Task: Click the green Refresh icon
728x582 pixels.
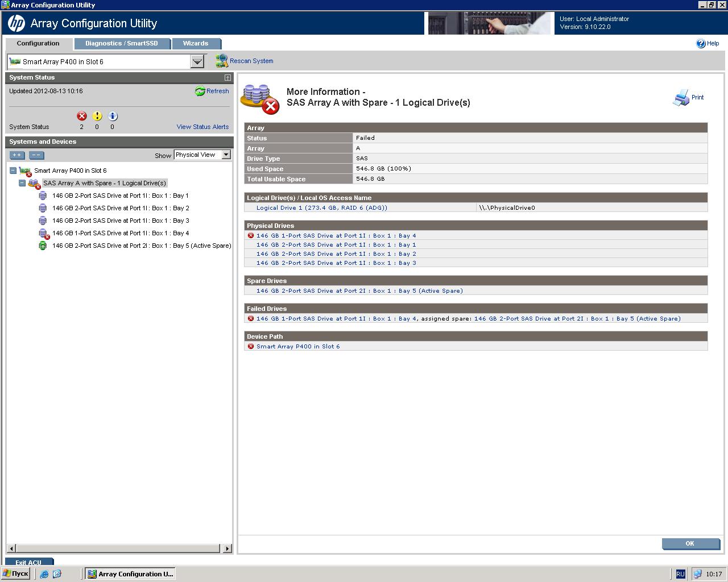Action: click(200, 91)
